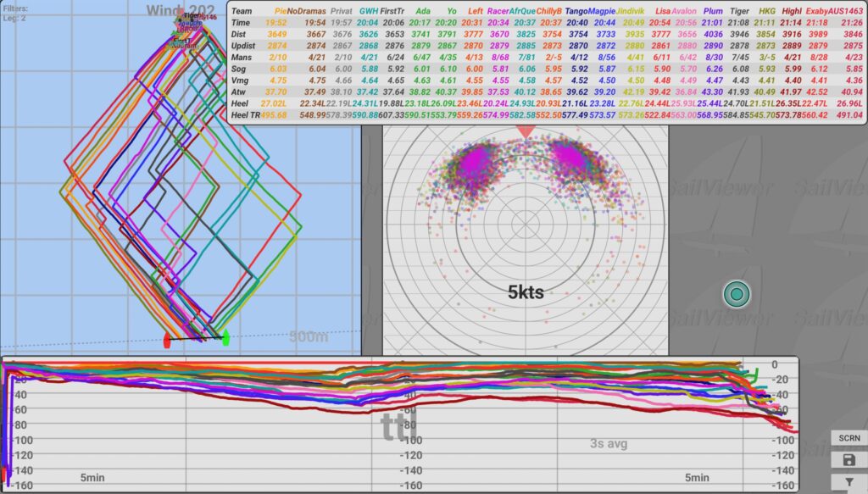
Task: Click the time value 21:26
Action: coord(852,23)
